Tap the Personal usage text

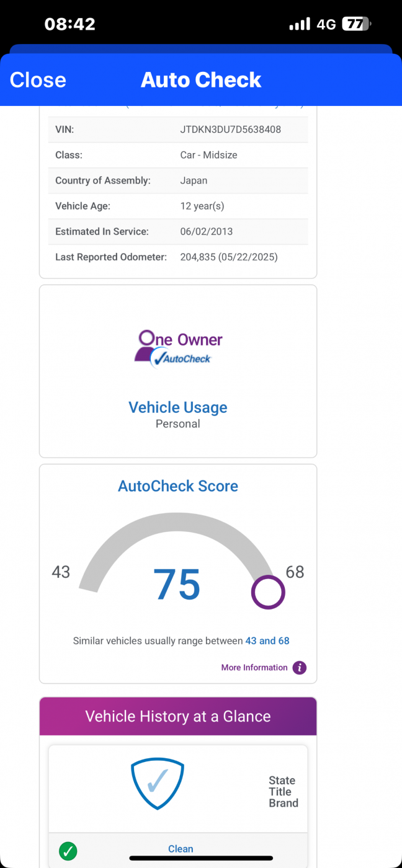coord(178,424)
